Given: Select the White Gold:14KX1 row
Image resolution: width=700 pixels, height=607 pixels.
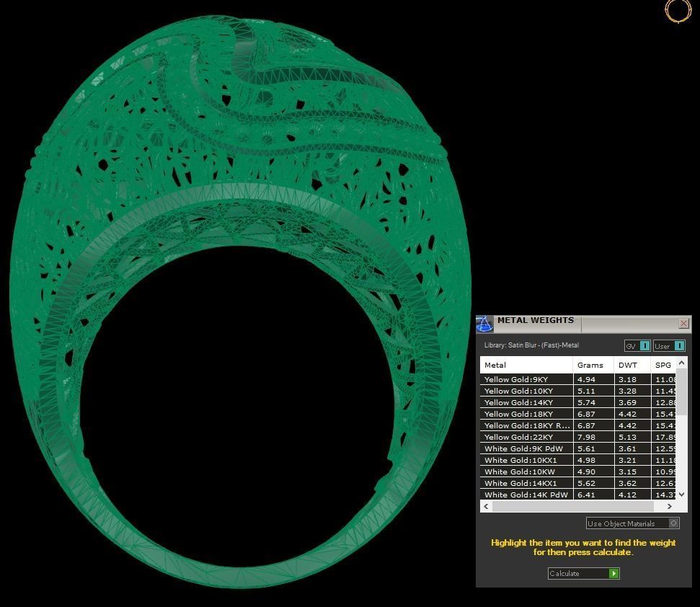Looking at the screenshot, I should click(578, 484).
